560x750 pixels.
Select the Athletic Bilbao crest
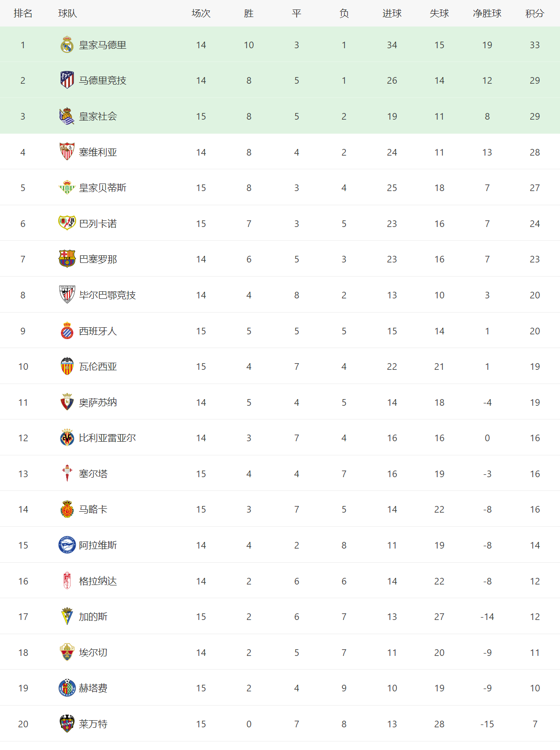click(x=67, y=295)
